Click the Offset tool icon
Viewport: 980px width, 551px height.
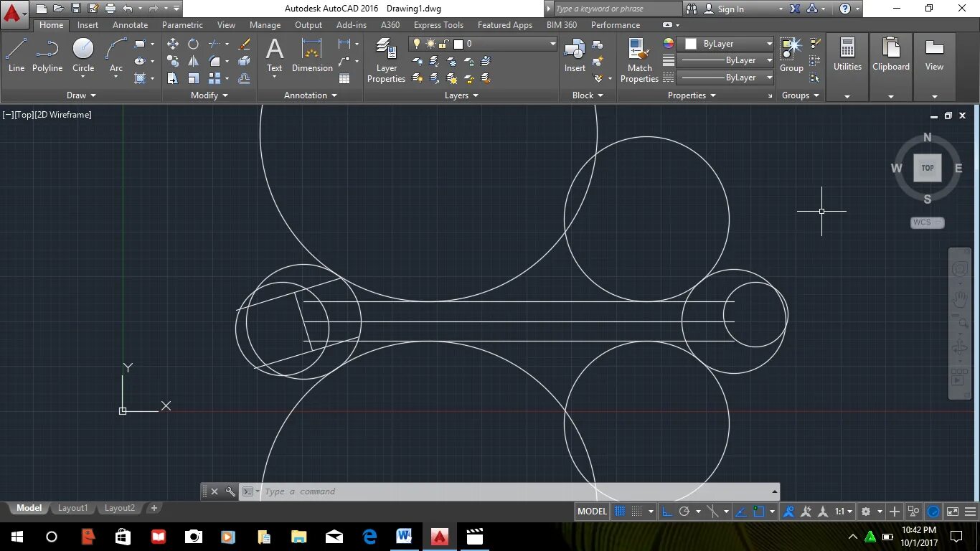click(x=244, y=78)
